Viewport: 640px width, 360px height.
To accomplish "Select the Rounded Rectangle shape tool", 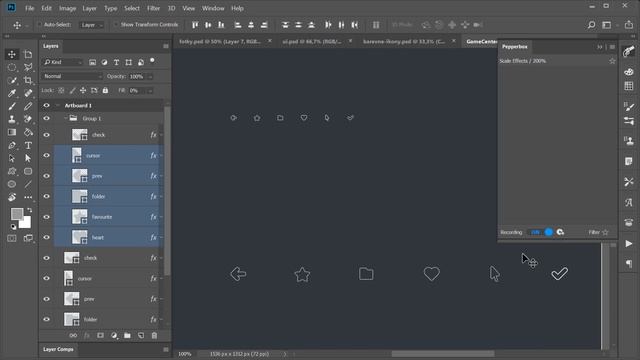I will click(28, 171).
